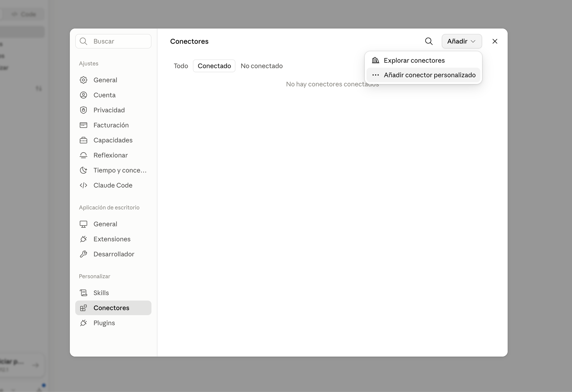The image size is (572, 392).
Task: Open the Reflexionar section
Action: coord(113,155)
